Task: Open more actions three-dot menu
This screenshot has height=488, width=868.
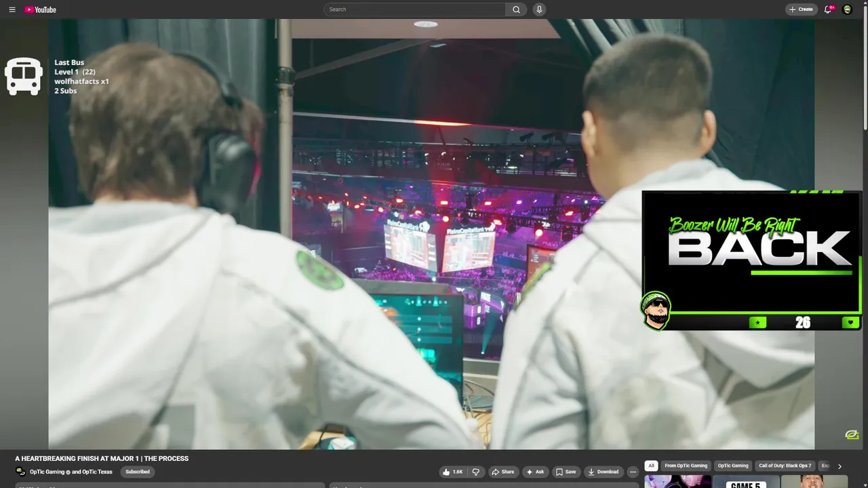Action: (633, 472)
